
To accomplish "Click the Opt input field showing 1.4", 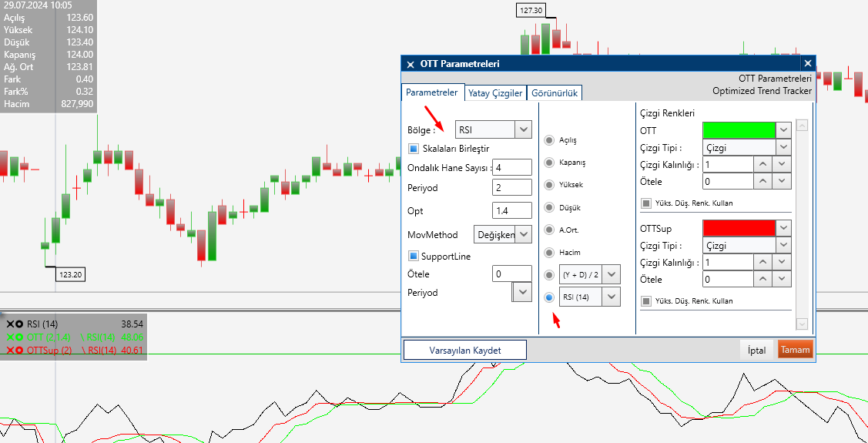I will (x=511, y=211).
